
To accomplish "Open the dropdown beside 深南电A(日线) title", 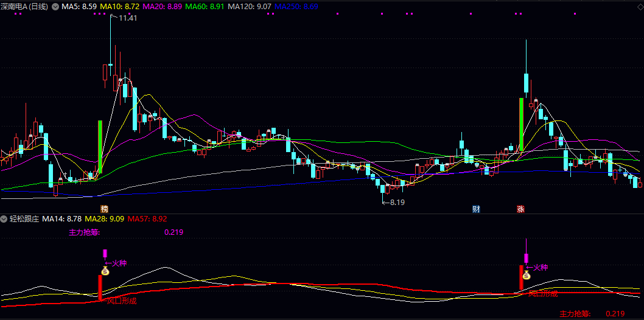I will pos(55,7).
